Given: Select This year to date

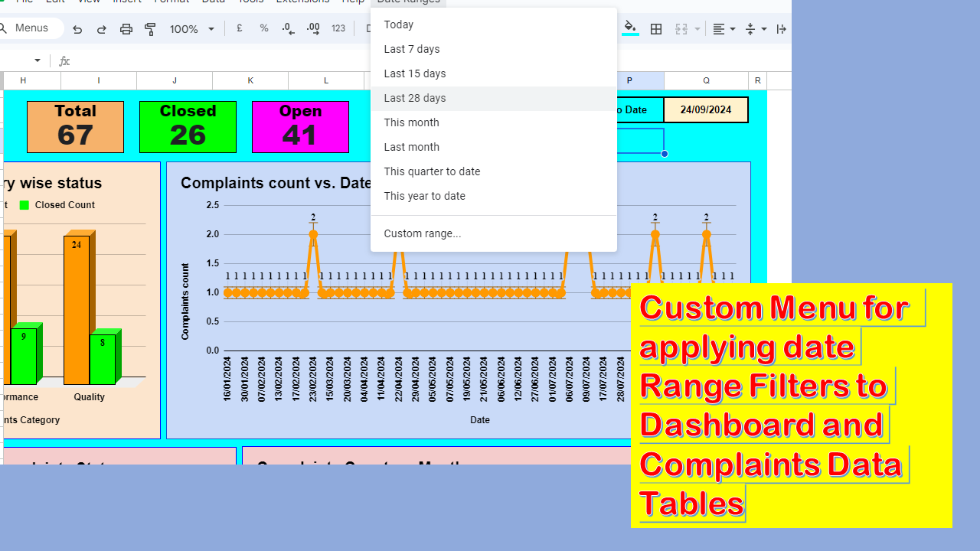Looking at the screenshot, I should pos(494,196).
